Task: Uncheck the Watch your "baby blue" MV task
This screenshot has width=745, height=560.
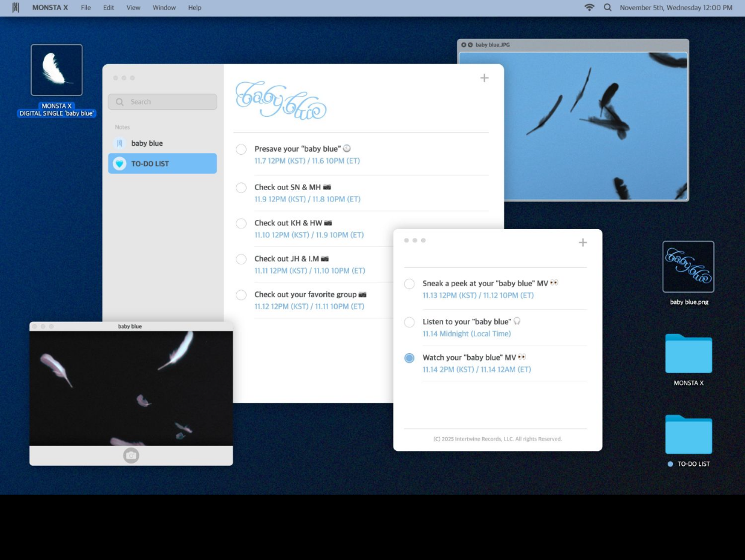Action: (x=409, y=358)
